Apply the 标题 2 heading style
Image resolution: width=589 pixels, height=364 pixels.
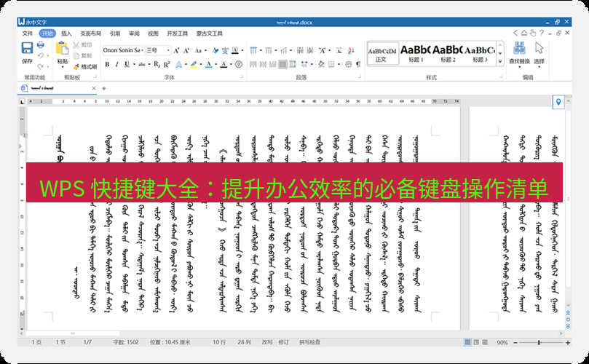point(447,53)
